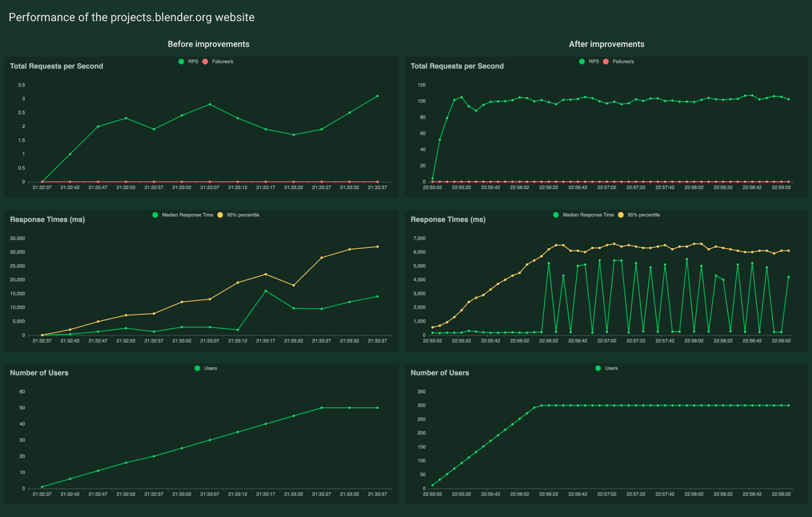
Task: Toggle Median Response Time legend in After chart
Action: (583, 215)
